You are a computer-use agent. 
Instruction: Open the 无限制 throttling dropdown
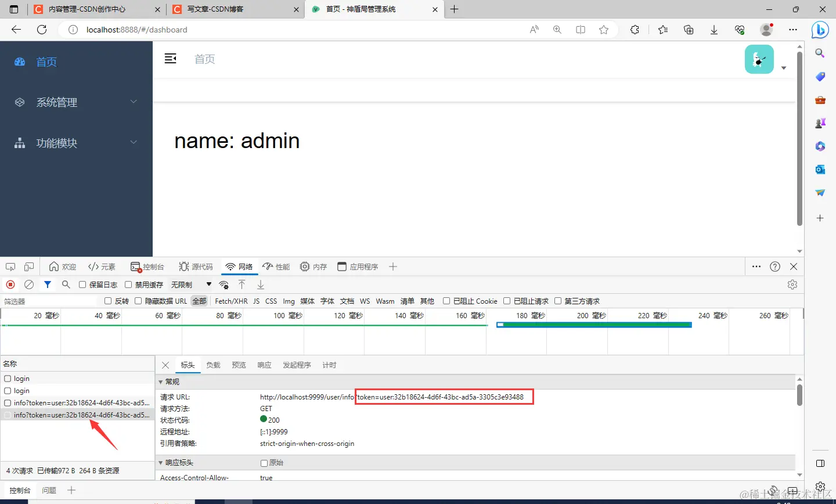click(x=191, y=285)
